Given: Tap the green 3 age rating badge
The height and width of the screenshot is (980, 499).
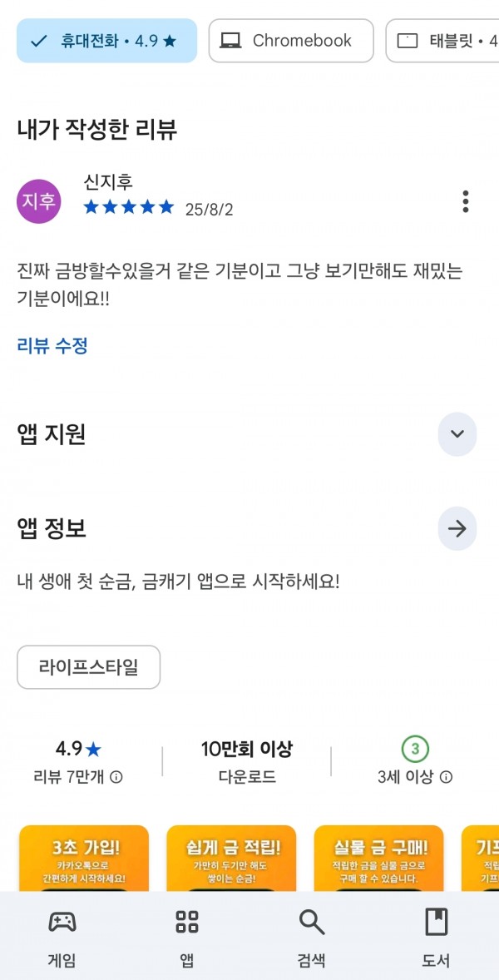Looking at the screenshot, I should 415,749.
